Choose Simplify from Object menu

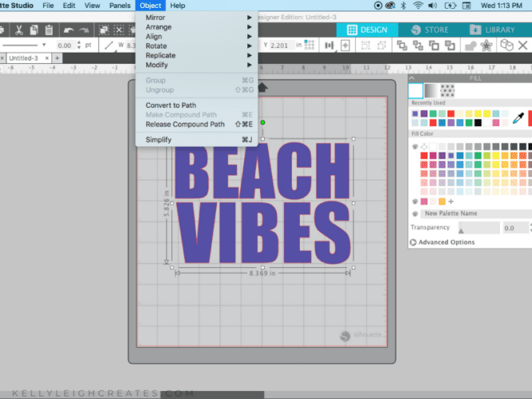pos(198,140)
